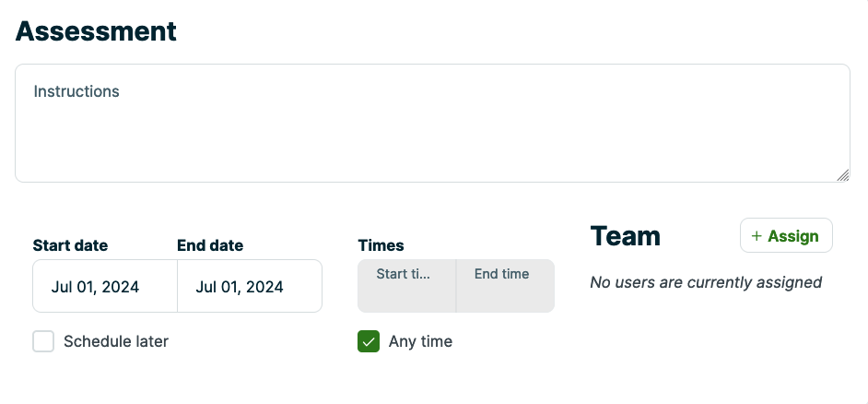Click the Start date field label
Image resolution: width=868 pixels, height=404 pixels.
click(x=70, y=245)
